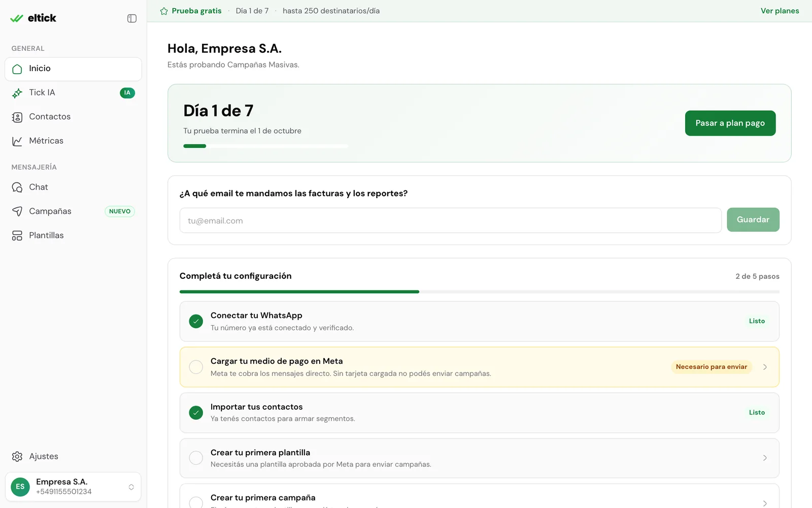
Task: Click the Ajustes gear icon
Action: tap(17, 457)
